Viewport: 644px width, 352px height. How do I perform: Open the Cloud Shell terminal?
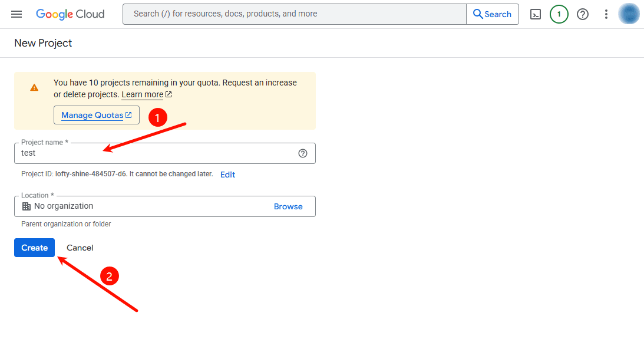tap(536, 14)
